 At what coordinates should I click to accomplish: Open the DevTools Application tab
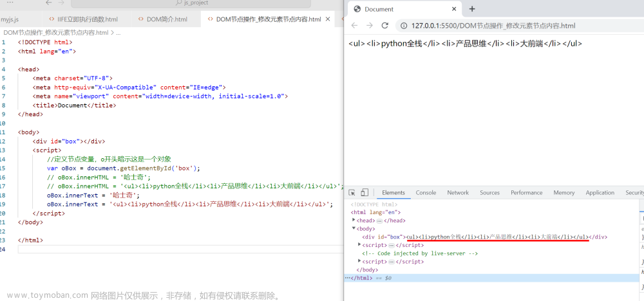(x=600, y=193)
